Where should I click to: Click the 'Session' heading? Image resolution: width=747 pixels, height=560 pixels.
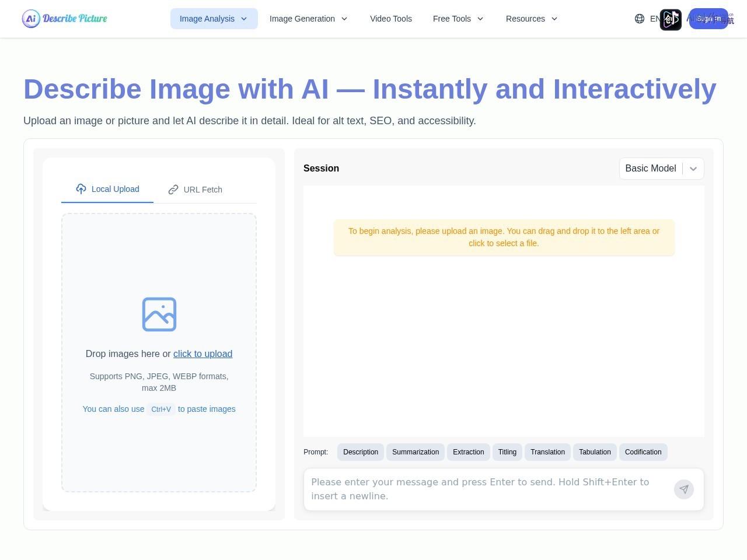click(x=321, y=168)
